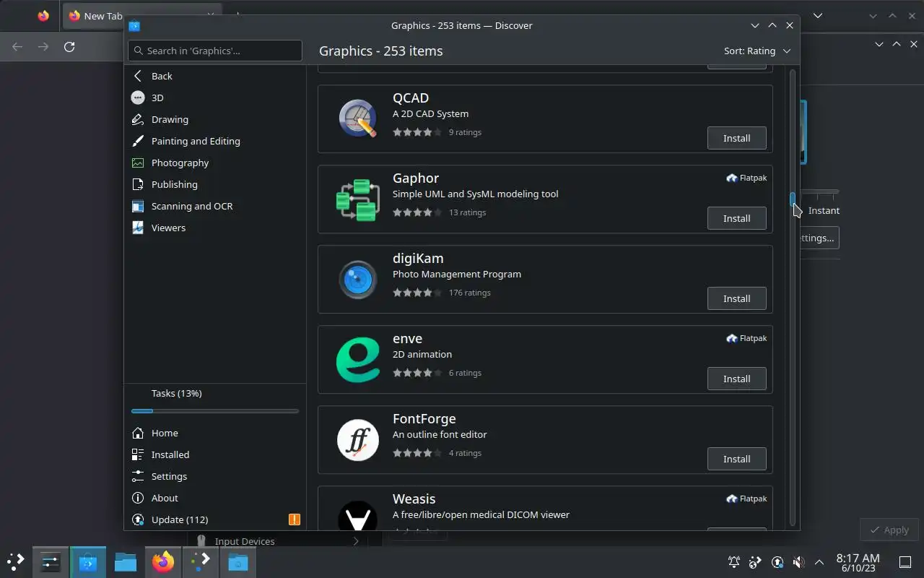The height and width of the screenshot is (578, 924).
Task: Open the FontForge app icon
Action: point(358,440)
